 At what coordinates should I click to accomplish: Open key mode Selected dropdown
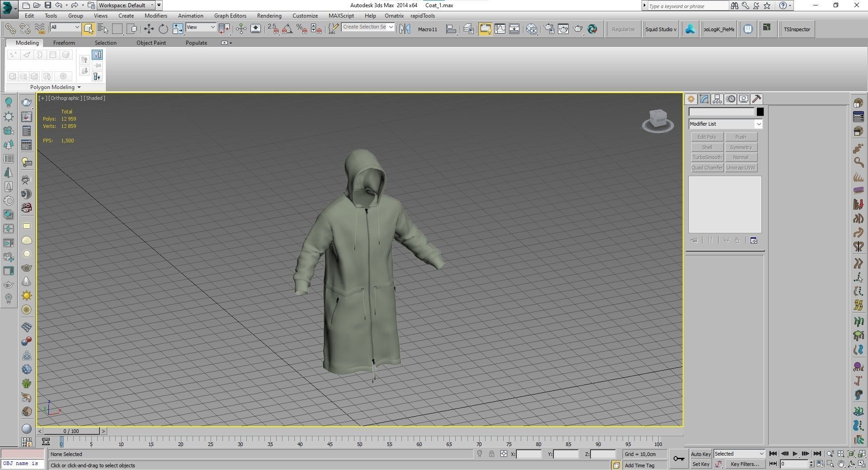(x=739, y=454)
